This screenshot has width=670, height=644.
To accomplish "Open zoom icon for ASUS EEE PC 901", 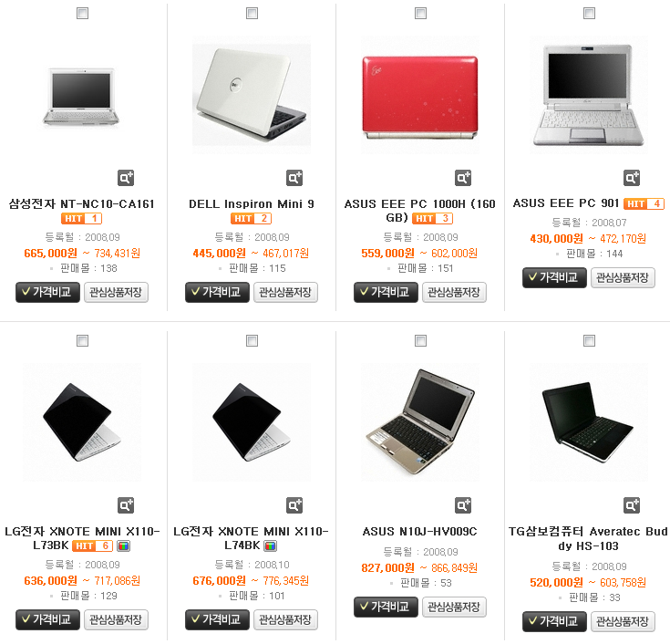I will [632, 178].
